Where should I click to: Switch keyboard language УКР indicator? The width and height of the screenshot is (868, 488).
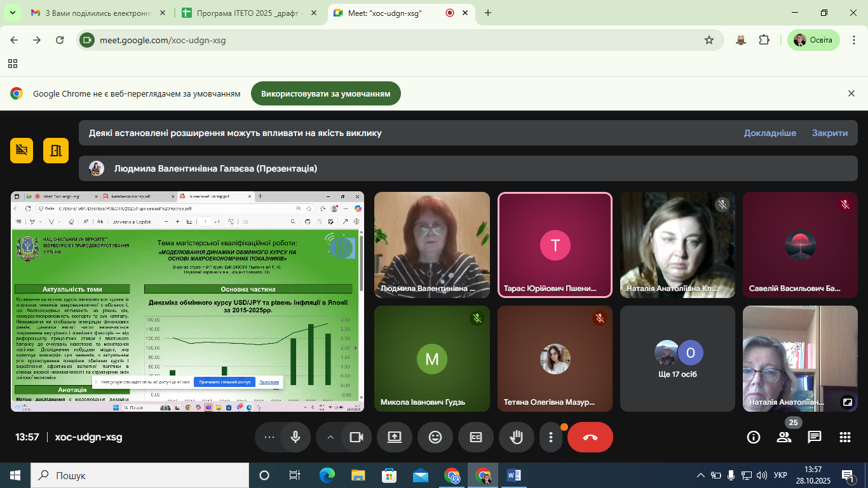point(780,475)
